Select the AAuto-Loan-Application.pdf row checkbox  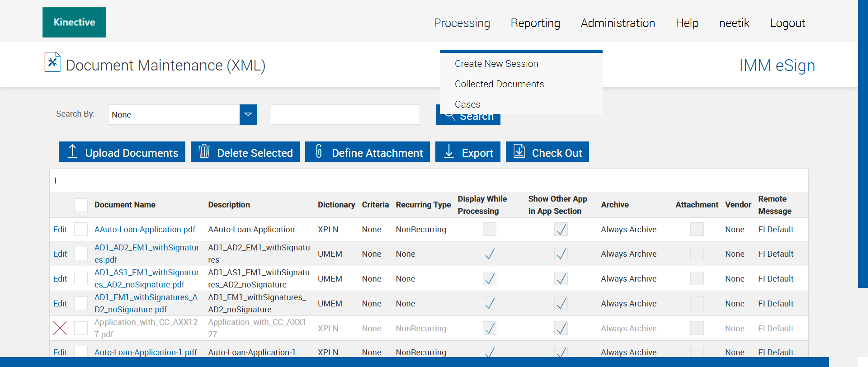[81, 230]
